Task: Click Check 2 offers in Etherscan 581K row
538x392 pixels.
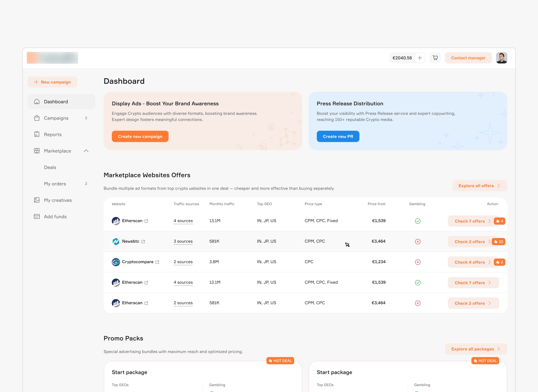Action: pyautogui.click(x=473, y=303)
